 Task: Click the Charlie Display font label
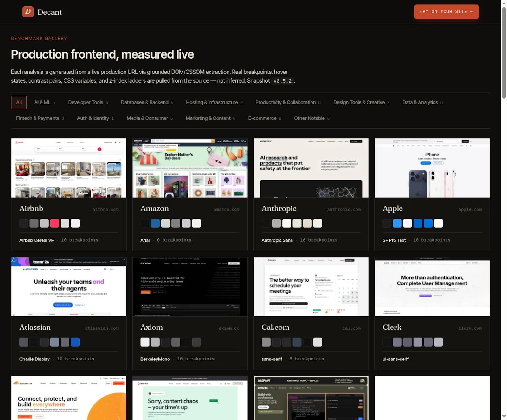[x=34, y=359]
